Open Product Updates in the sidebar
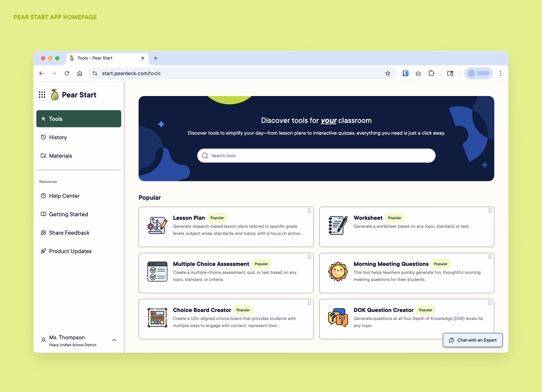Image resolution: width=542 pixels, height=392 pixels. [x=70, y=251]
